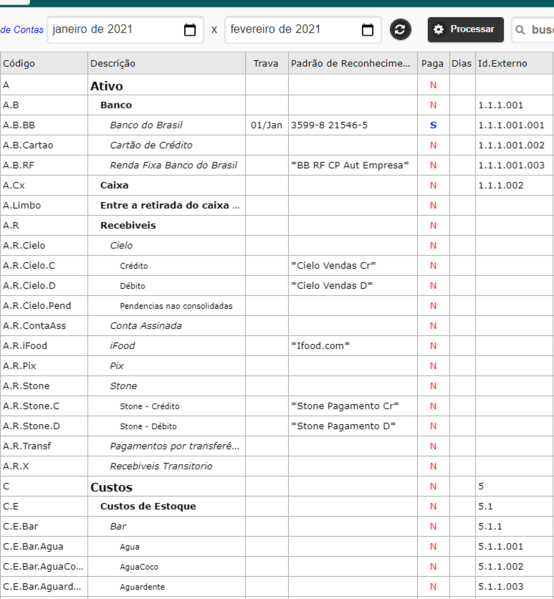Click Id.Externo value 5.1.1.003
Screen dimensions: 554x599
click(501, 587)
